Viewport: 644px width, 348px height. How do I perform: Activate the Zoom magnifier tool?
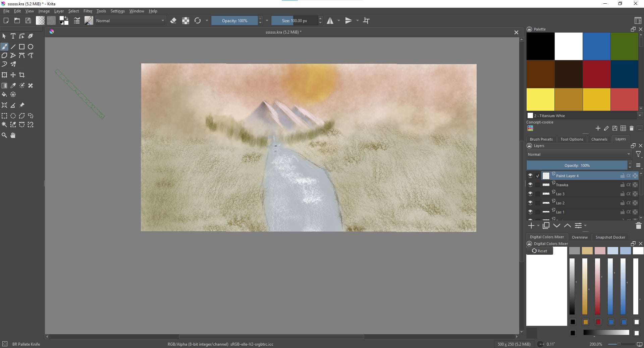pos(4,135)
